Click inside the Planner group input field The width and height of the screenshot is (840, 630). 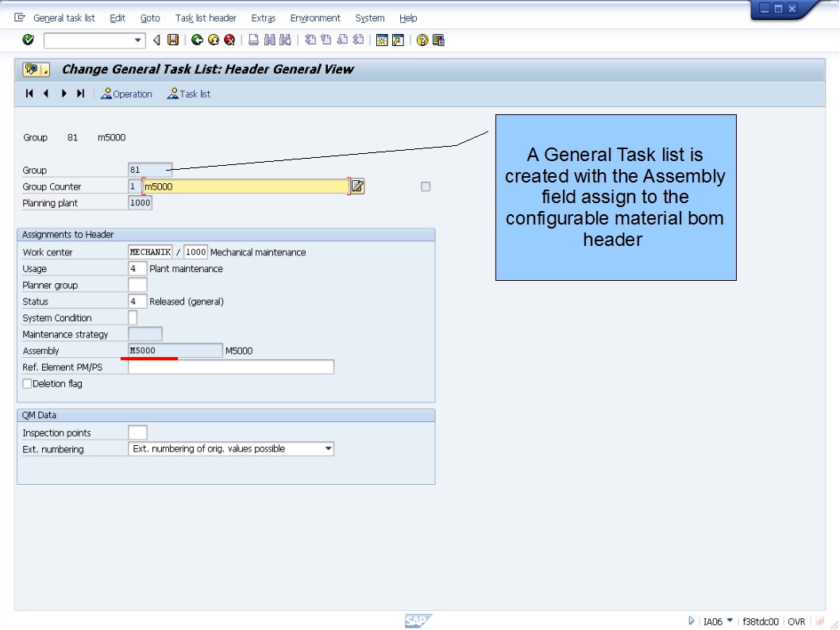coord(137,284)
